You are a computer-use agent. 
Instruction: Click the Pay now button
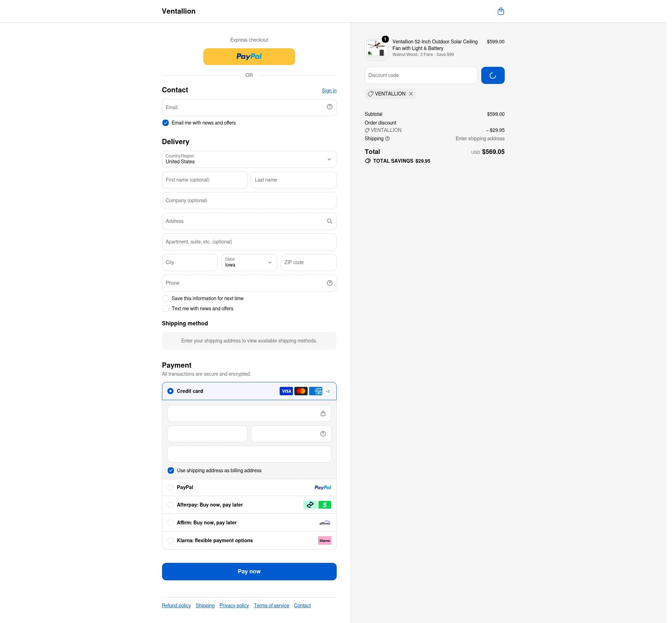click(249, 572)
